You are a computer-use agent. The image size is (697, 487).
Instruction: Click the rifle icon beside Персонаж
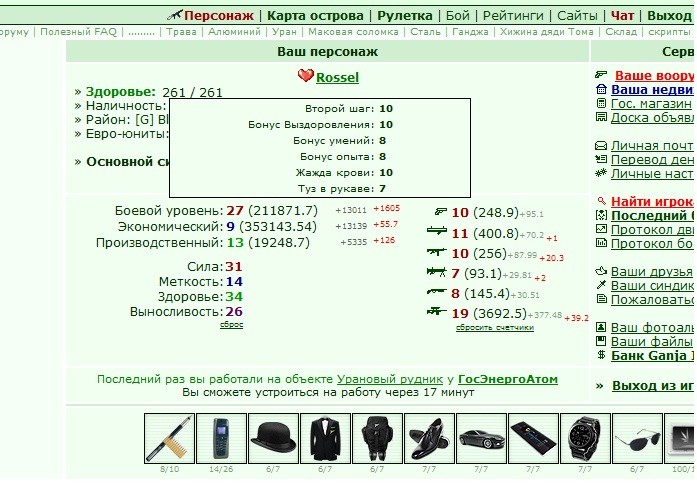pos(175,15)
